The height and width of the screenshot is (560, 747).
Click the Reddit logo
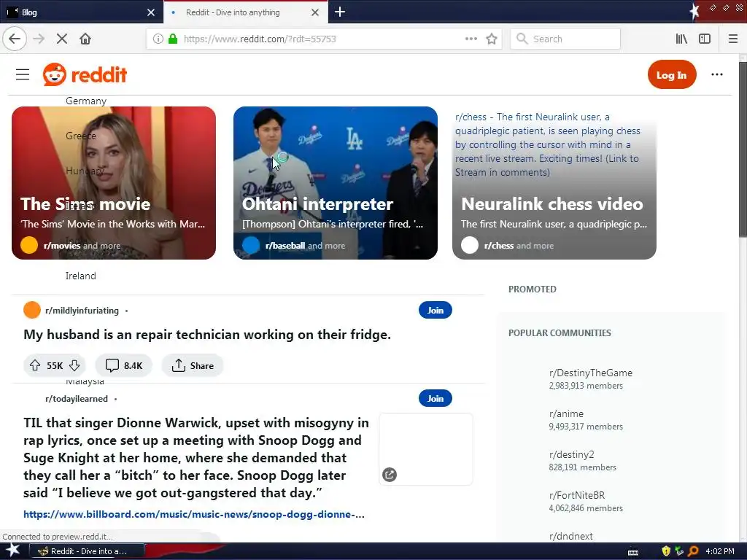[x=85, y=74]
